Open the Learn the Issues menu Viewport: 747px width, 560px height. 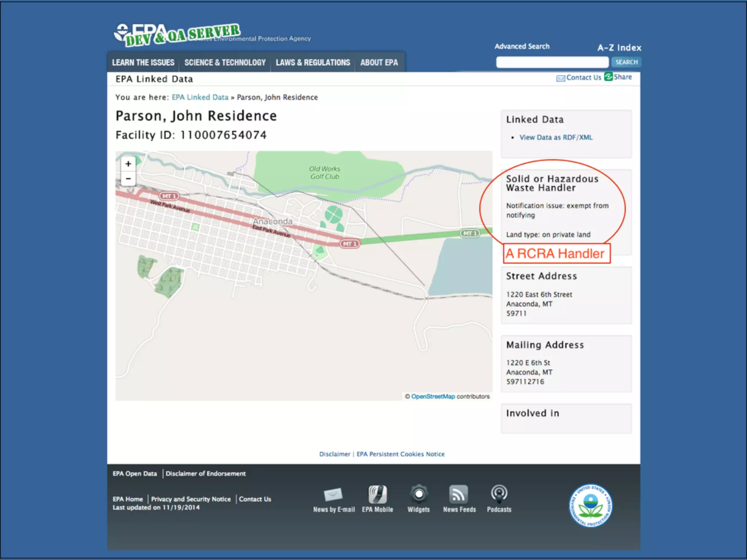tap(143, 63)
